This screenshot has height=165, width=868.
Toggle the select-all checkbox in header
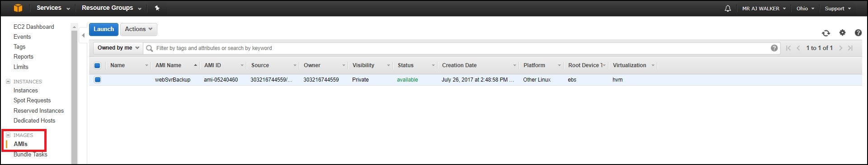[97, 65]
